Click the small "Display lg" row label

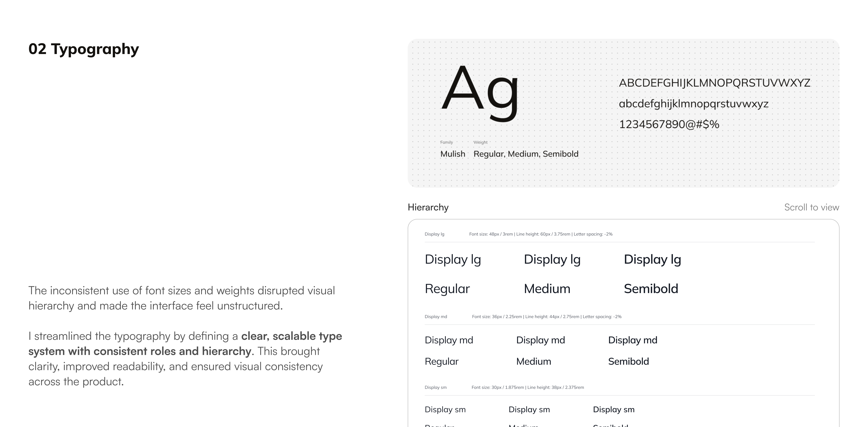tap(434, 234)
